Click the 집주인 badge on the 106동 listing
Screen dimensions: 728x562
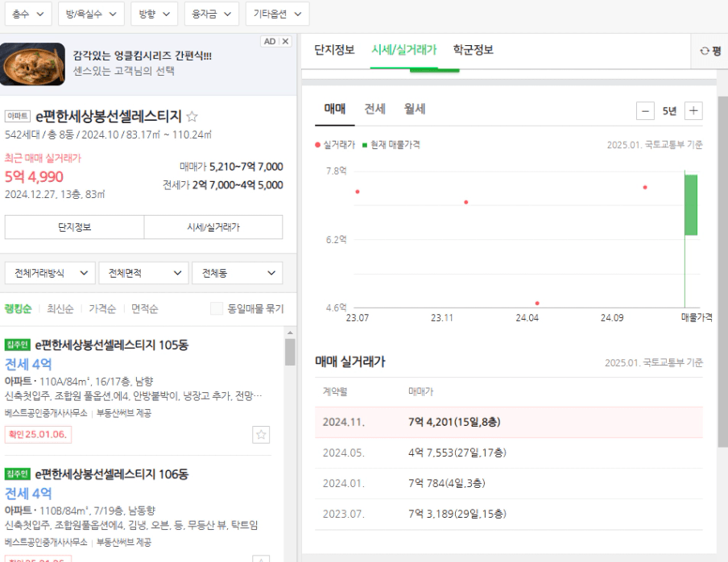18,473
